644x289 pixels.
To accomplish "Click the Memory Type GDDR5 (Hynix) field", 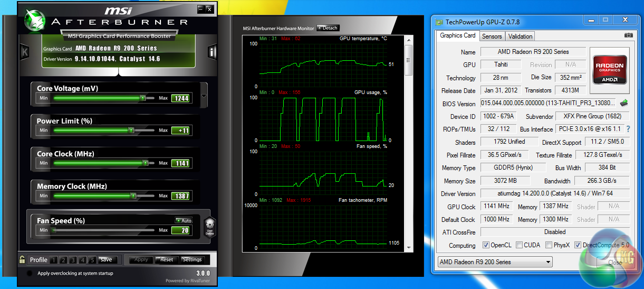I will coord(514,167).
